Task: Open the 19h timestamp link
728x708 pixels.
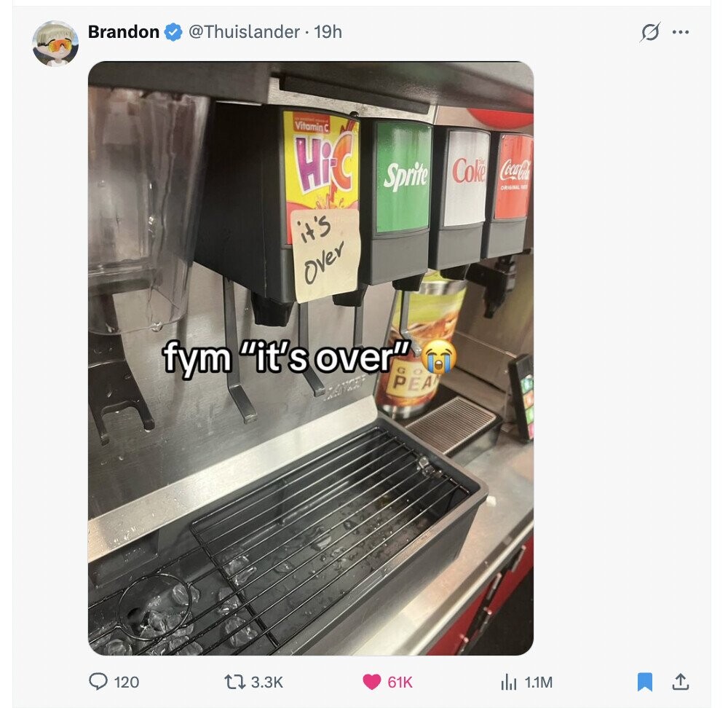Action: pos(328,32)
